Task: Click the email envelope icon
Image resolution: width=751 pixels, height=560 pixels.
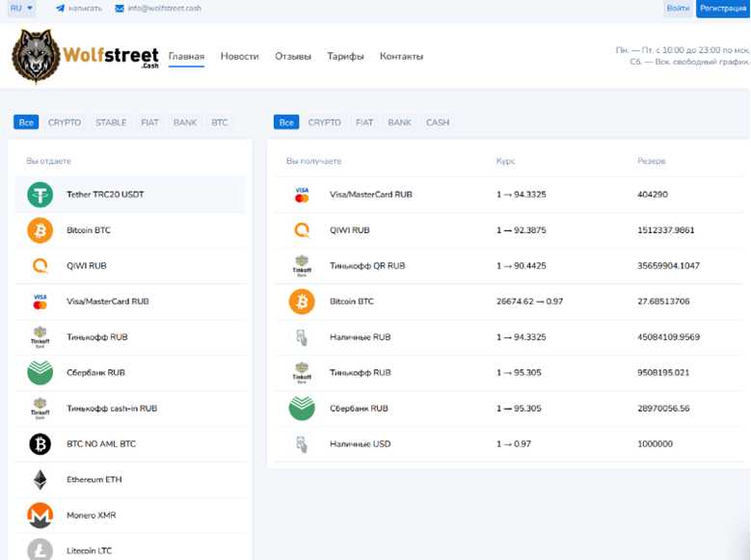Action: click(120, 8)
